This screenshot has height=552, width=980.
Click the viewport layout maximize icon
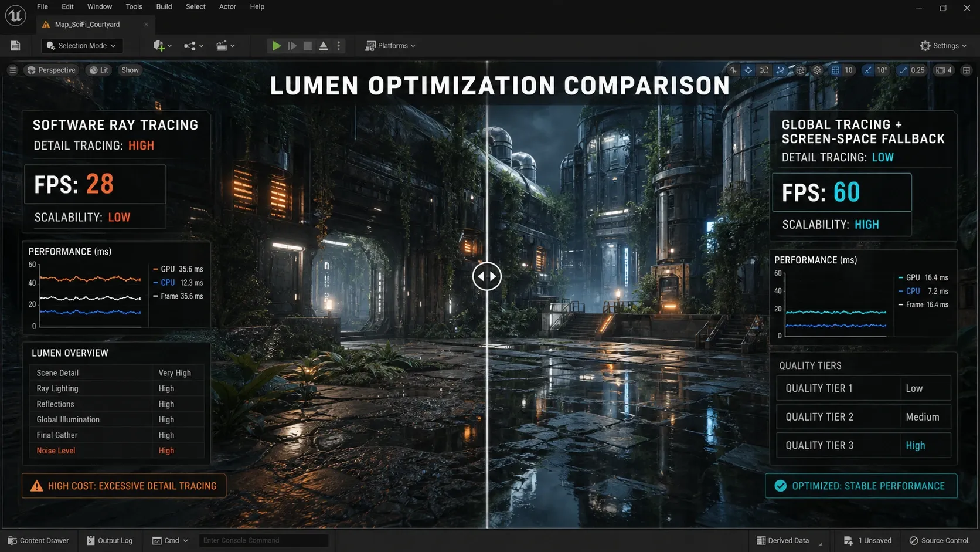pos(967,70)
